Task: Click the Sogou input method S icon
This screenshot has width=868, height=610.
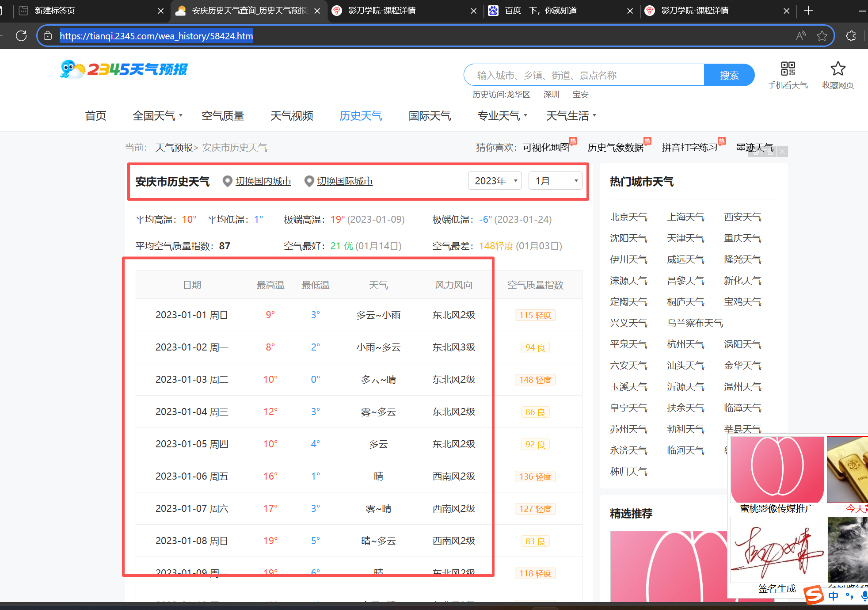Action: (x=814, y=595)
